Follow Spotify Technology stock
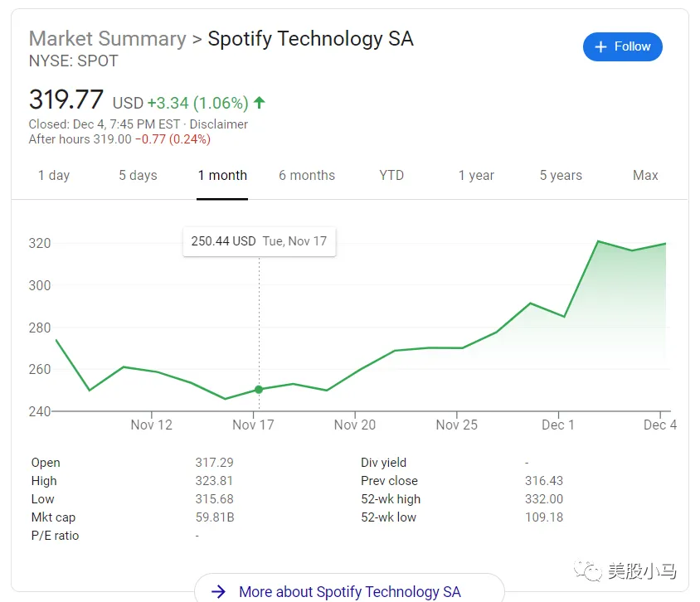Screen dimensions: 700x602 tap(623, 47)
